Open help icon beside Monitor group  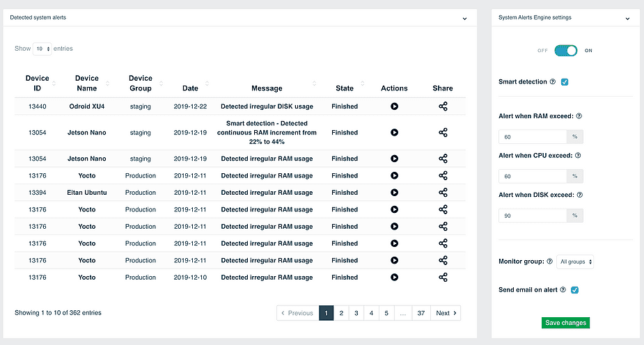pyautogui.click(x=549, y=262)
